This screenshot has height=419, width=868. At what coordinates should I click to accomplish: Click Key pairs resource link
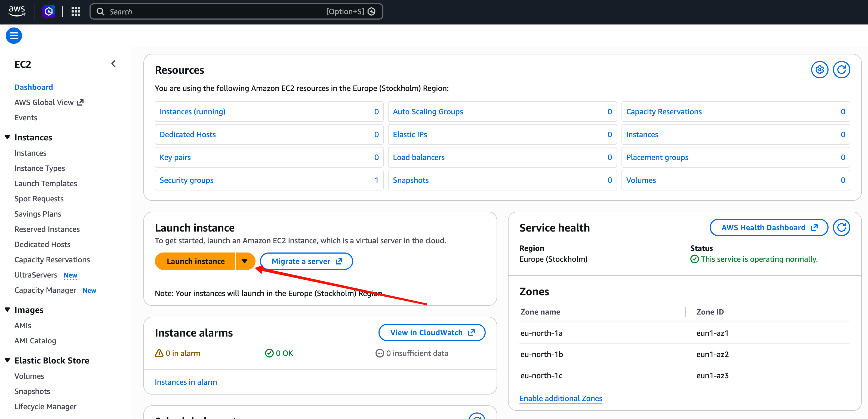click(x=175, y=157)
